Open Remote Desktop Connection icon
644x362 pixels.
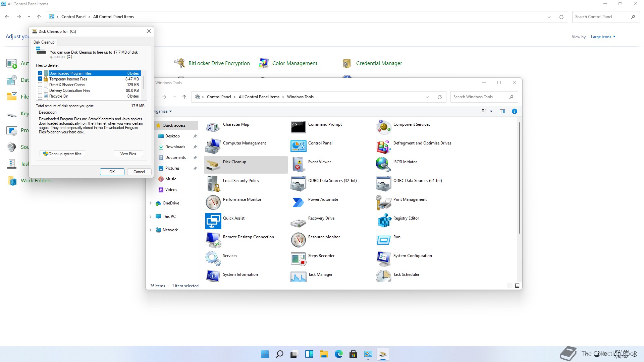coord(213,240)
